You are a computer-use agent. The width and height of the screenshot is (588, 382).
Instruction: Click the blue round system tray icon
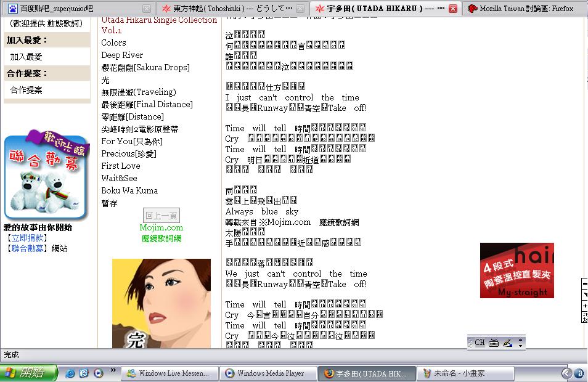[579, 373]
